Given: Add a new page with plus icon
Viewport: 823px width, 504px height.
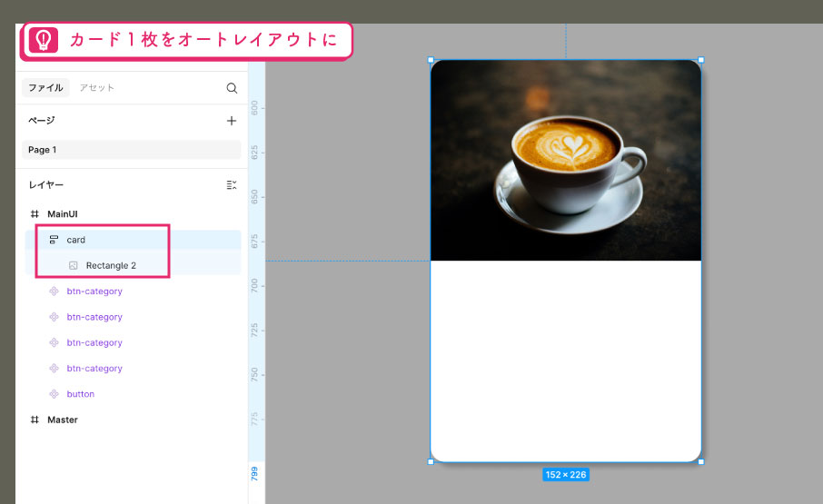Looking at the screenshot, I should 232,121.
